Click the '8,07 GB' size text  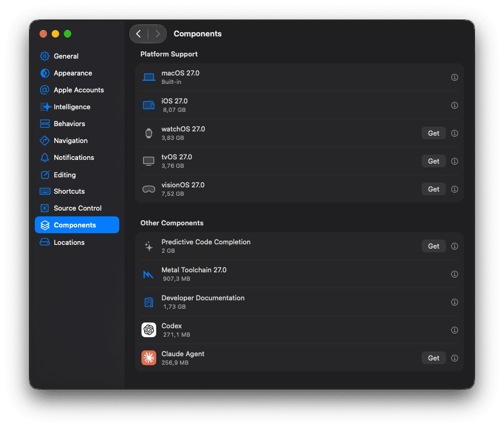(174, 110)
